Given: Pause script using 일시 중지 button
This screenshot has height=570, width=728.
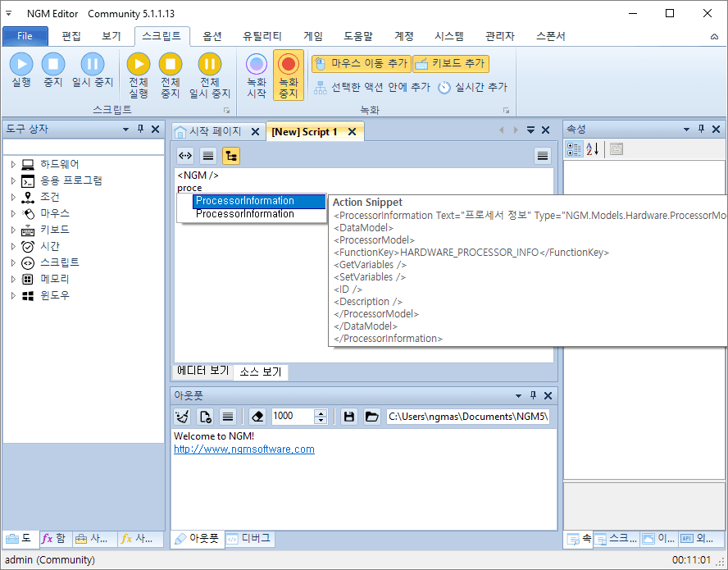Looking at the screenshot, I should click(x=93, y=71).
